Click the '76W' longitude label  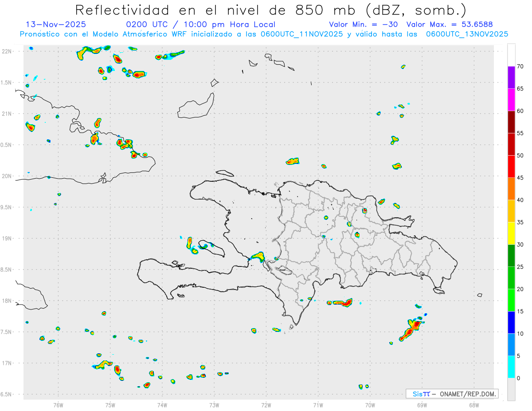click(x=58, y=405)
